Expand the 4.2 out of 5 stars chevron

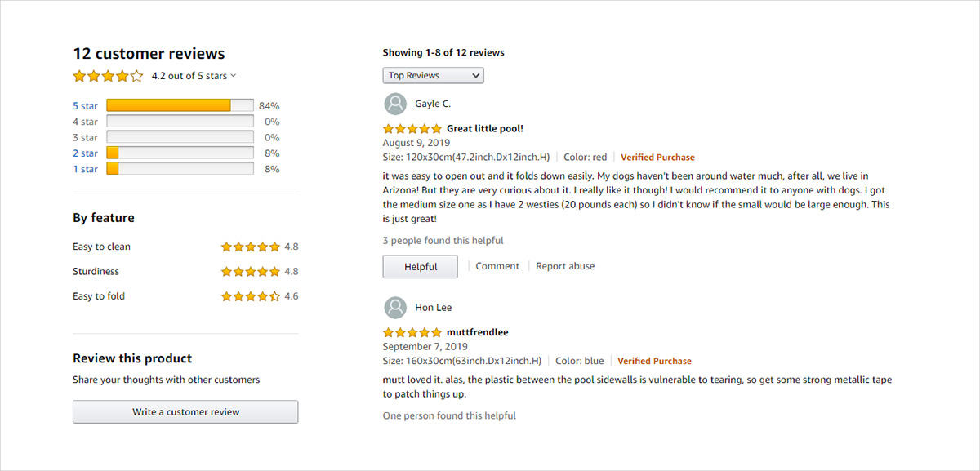[x=234, y=76]
